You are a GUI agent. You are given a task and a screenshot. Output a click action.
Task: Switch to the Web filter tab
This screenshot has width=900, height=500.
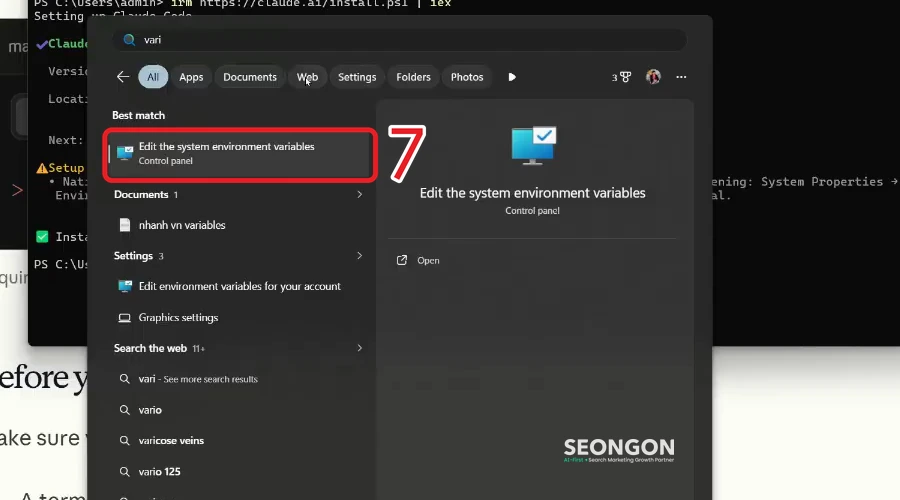307,77
